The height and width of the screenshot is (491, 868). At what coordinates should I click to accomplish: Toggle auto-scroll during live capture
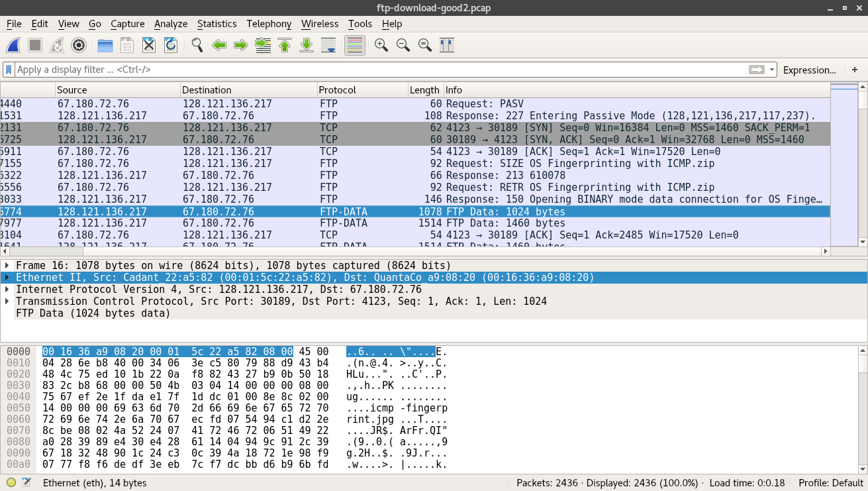[328, 45]
